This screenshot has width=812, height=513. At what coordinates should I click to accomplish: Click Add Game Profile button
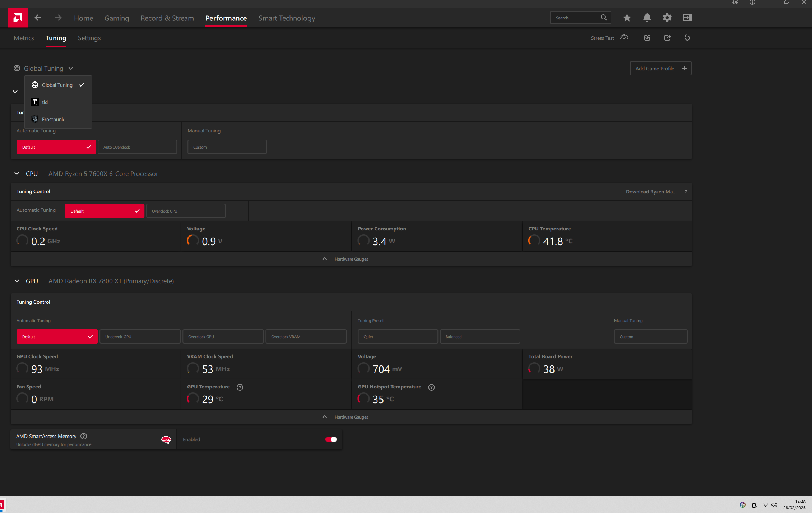660,68
